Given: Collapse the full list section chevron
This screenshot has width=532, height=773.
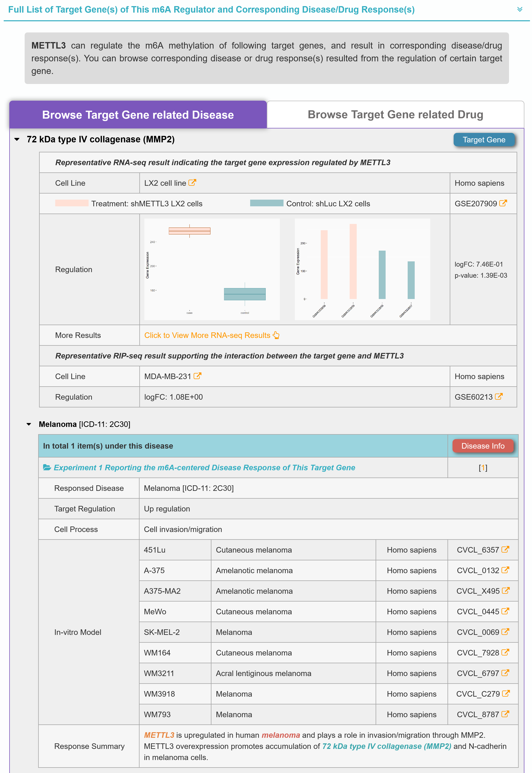Looking at the screenshot, I should pos(519,9).
